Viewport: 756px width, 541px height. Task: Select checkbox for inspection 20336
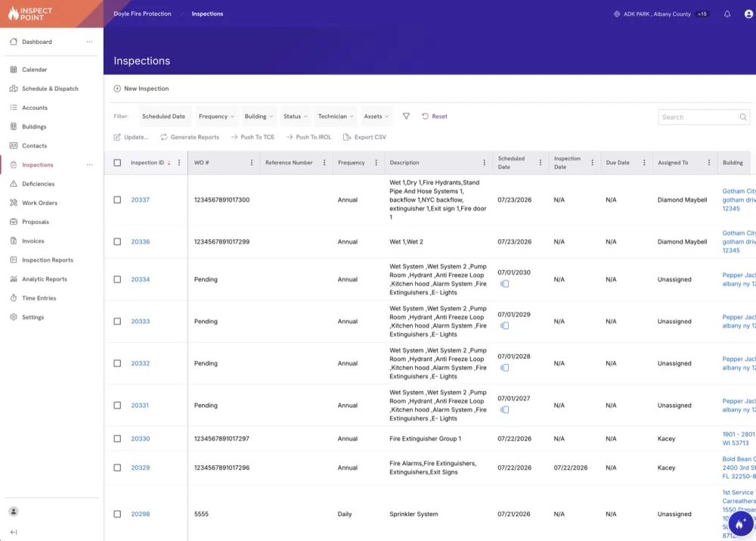117,242
